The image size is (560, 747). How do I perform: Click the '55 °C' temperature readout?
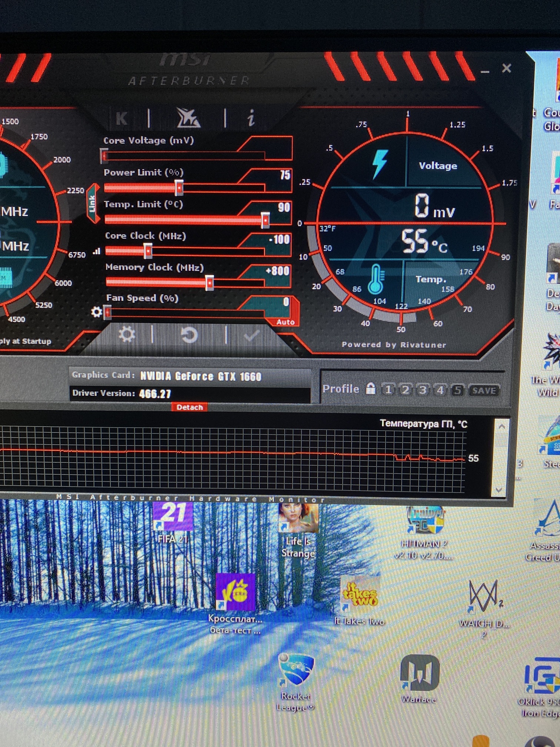[424, 242]
